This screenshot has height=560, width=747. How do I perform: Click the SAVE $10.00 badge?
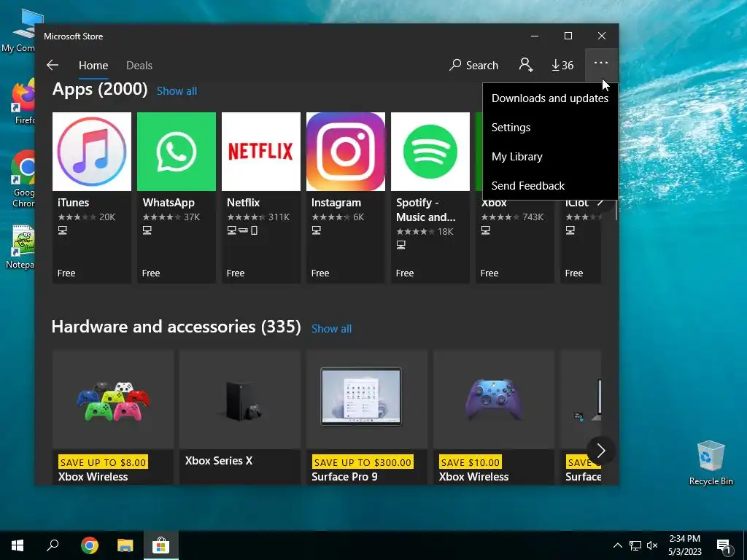471,462
